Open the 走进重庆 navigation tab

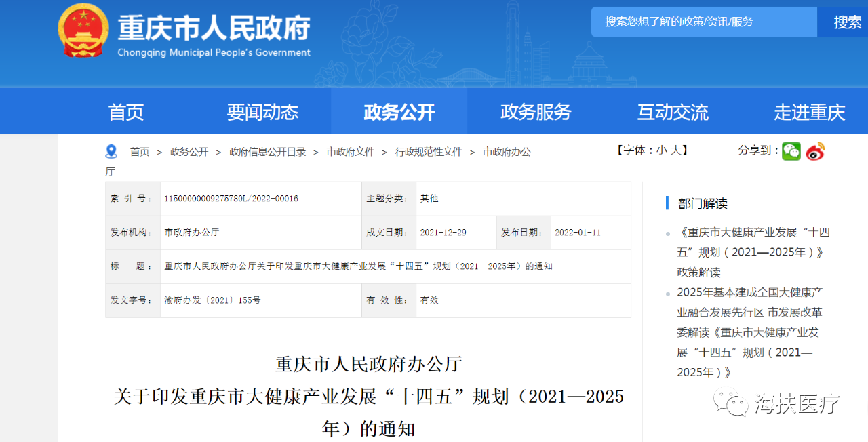click(809, 112)
